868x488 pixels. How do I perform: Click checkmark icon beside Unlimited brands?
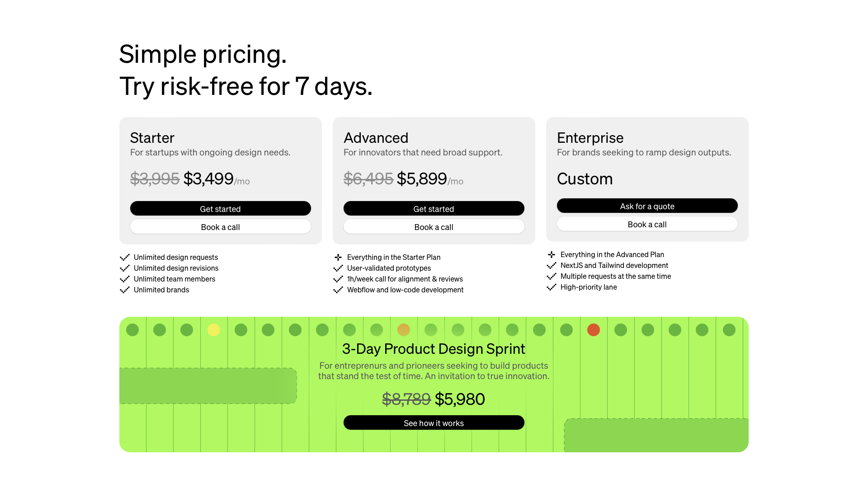[125, 290]
